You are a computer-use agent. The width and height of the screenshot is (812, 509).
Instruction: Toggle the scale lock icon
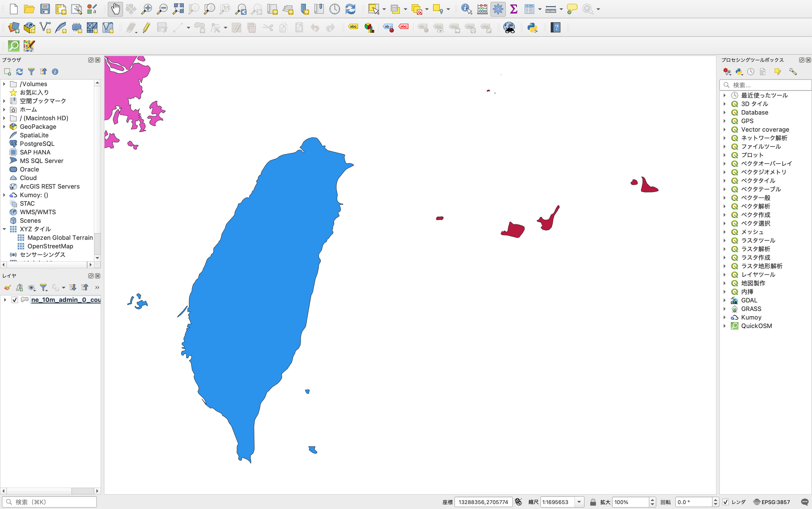pos(593,502)
